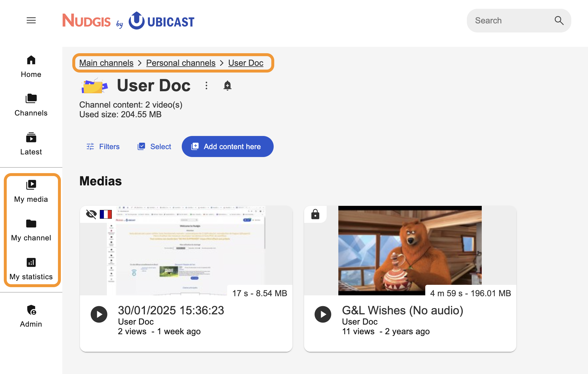The height and width of the screenshot is (374, 588).
Task: Click '2 views - 1 week ago' text
Action: [159, 331]
